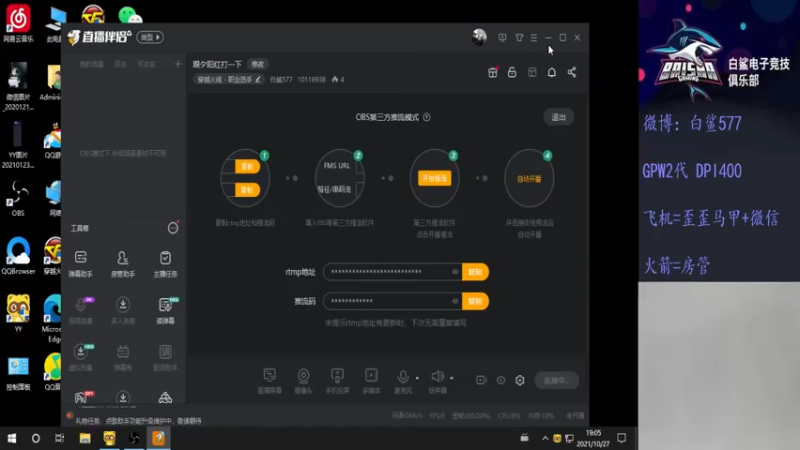
Task: Click the layout panel icon beside bell
Action: (x=532, y=72)
